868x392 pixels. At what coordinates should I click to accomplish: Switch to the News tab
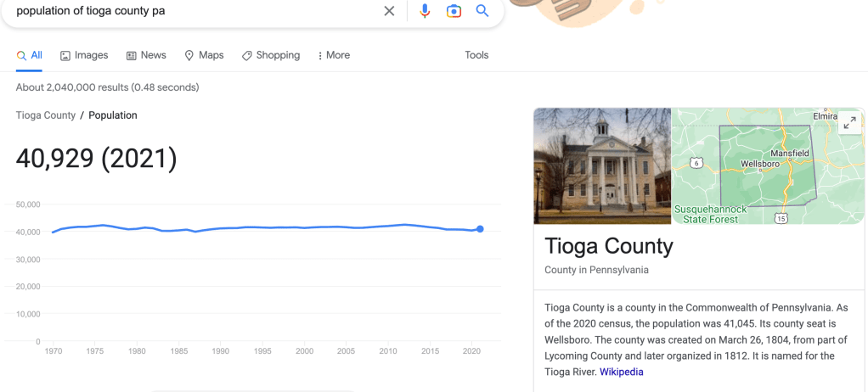click(x=146, y=55)
